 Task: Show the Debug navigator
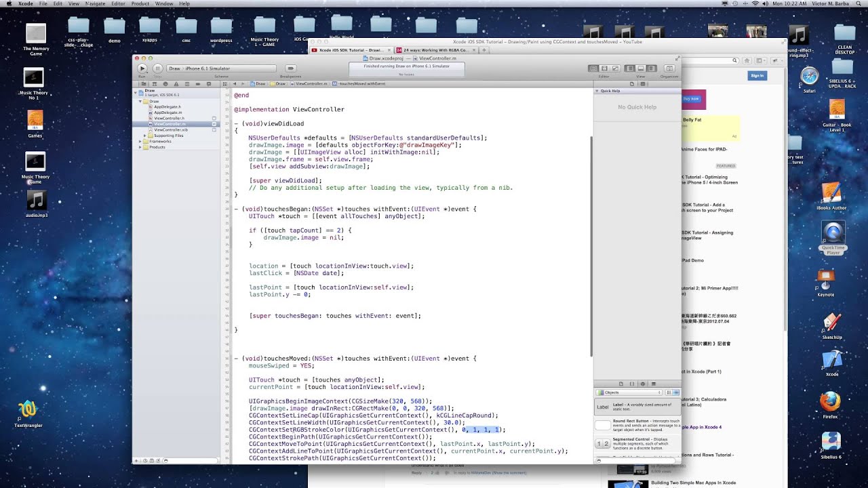(187, 84)
